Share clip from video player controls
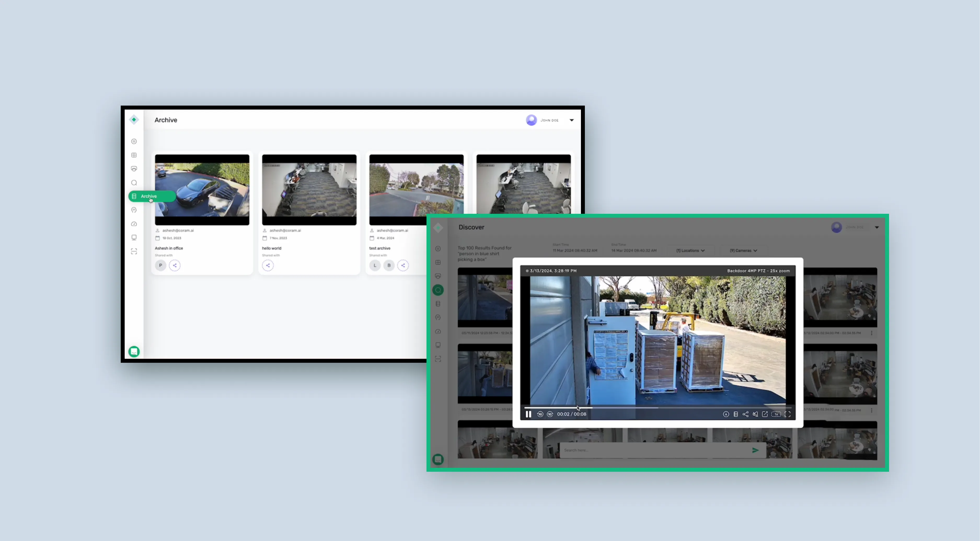Image resolution: width=980 pixels, height=541 pixels. point(745,414)
